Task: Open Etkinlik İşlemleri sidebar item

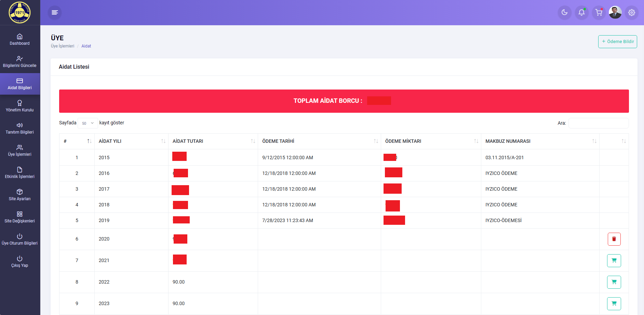Action: click(20, 173)
